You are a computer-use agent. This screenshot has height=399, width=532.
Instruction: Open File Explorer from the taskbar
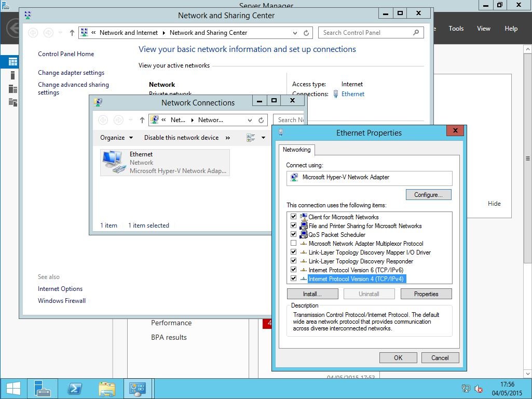(106, 389)
